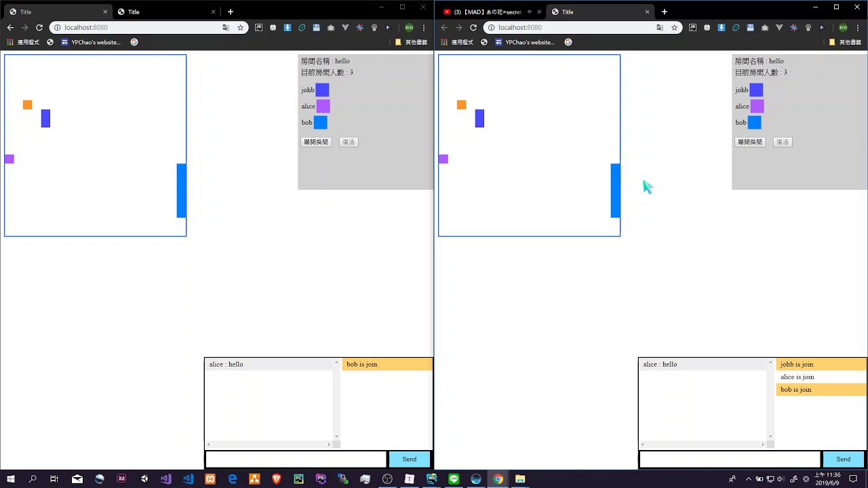Open 應用程式 apps shortcut in left bookmarks bar

click(23, 42)
